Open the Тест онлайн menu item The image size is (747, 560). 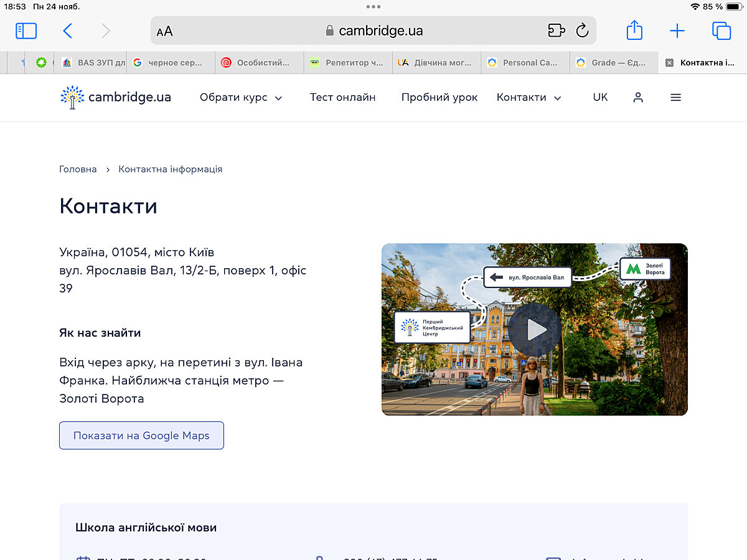coord(342,98)
